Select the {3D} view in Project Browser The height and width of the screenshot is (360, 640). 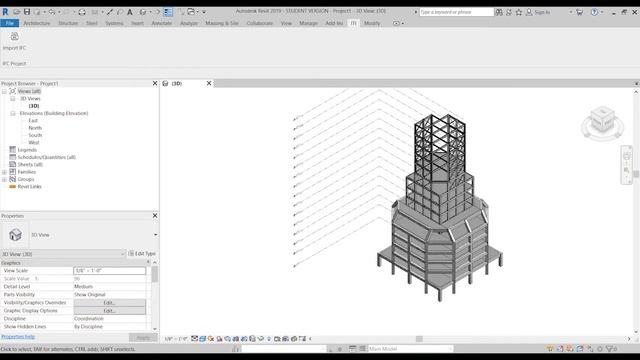click(x=34, y=106)
